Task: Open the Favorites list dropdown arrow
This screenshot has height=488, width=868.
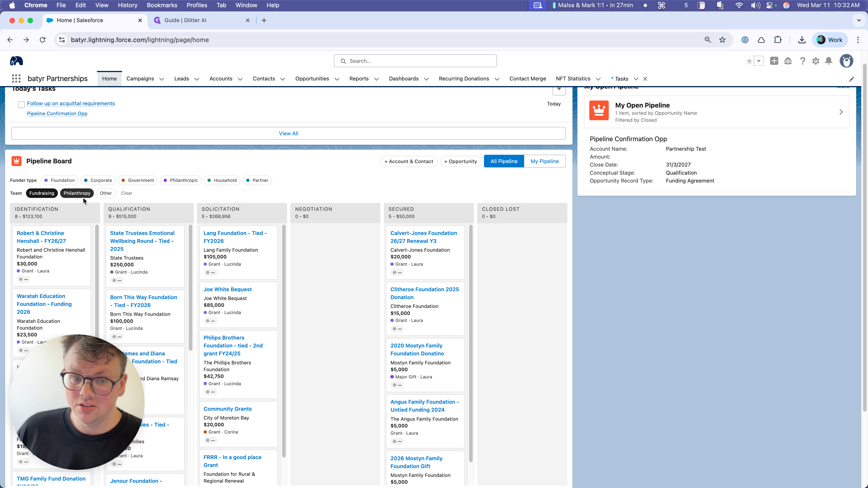Action: (759, 61)
